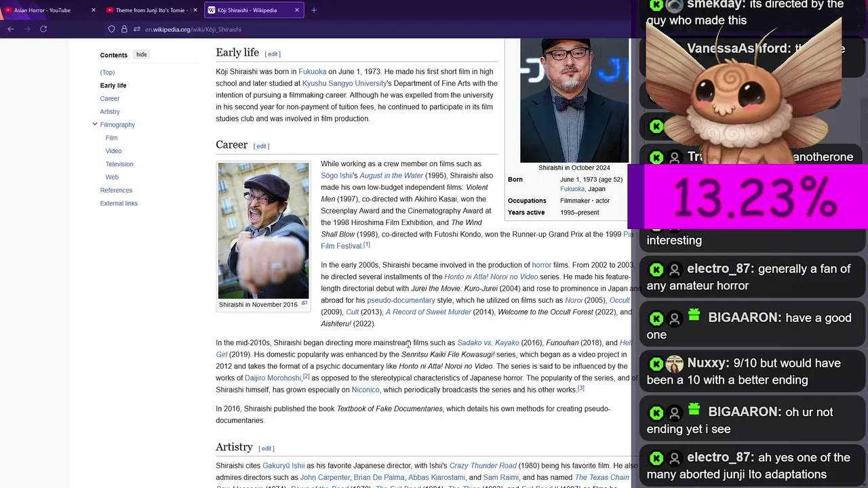Screen dimensions: 868x488
Task: Go to References in contents sidebar
Action: (x=116, y=190)
